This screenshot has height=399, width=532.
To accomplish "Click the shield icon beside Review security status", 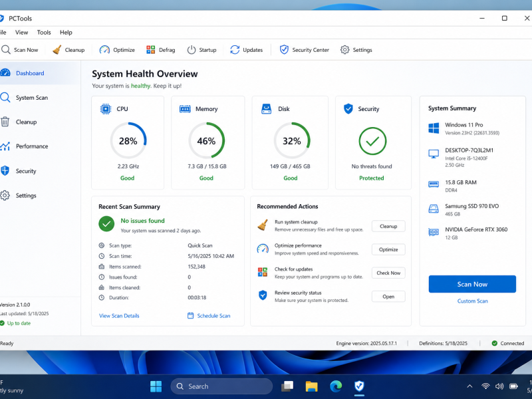I will tap(263, 295).
